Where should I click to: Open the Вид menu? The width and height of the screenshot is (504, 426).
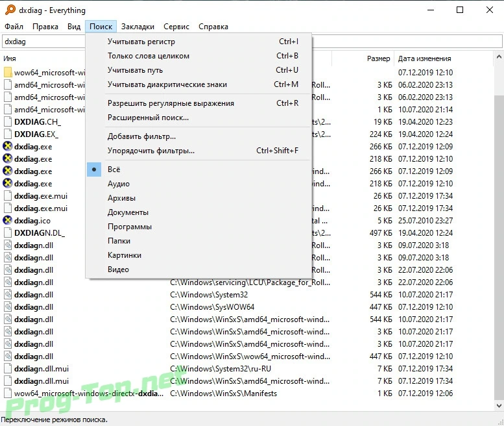pos(74,27)
